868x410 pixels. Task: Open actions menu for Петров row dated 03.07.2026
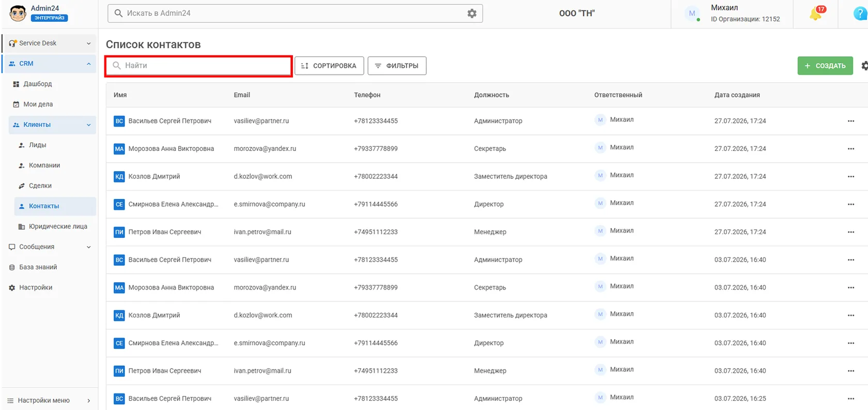pos(851,371)
